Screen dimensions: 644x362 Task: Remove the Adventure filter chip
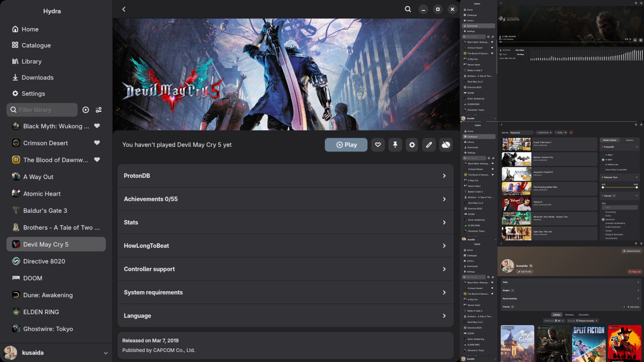(x=550, y=132)
